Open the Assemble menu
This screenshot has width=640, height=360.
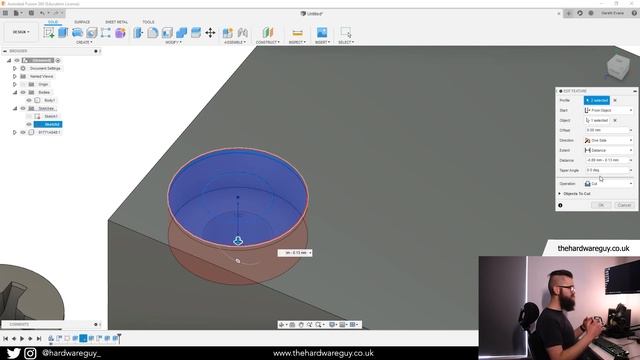tap(235, 42)
